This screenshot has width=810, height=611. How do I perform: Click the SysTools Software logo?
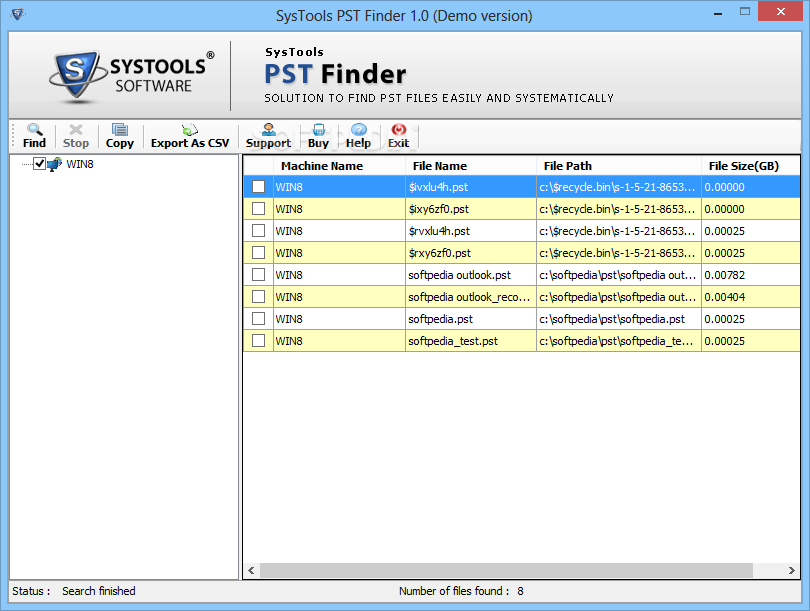(132, 76)
